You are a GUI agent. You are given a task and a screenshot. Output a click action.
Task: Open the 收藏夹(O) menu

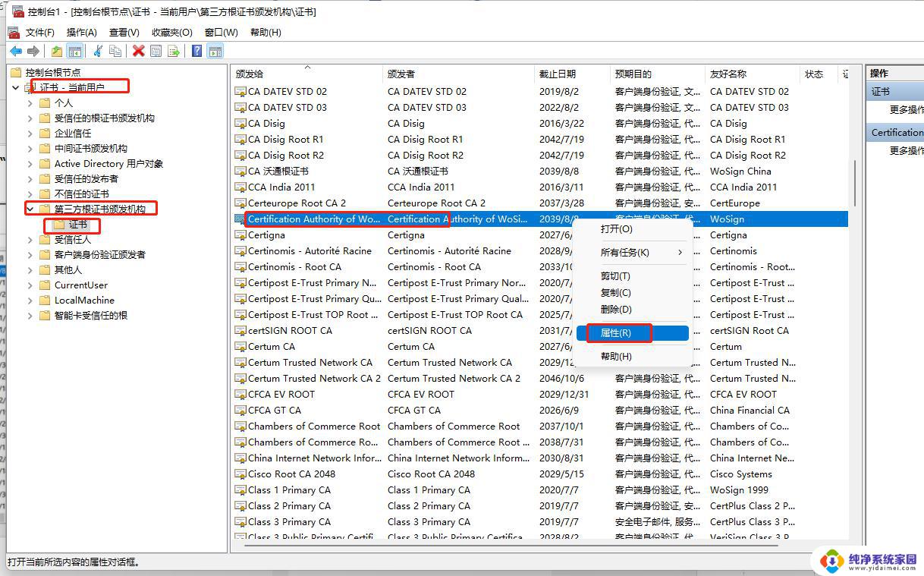[172, 32]
